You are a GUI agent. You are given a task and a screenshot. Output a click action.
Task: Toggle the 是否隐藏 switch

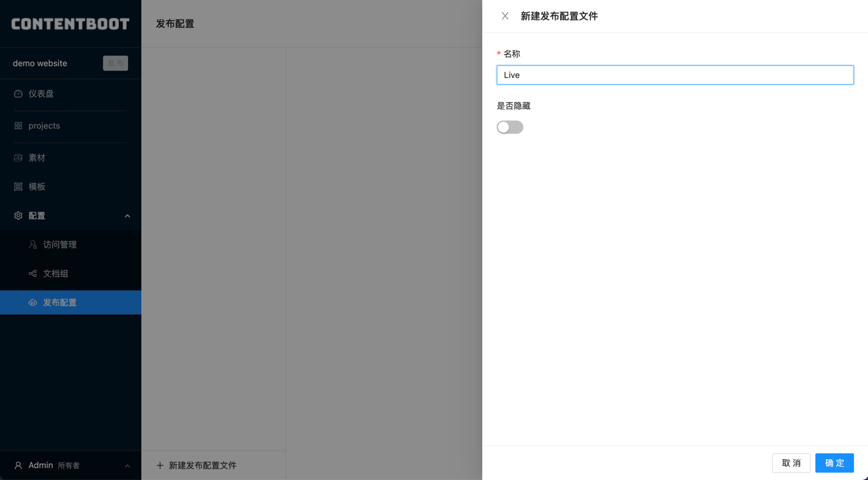510,127
